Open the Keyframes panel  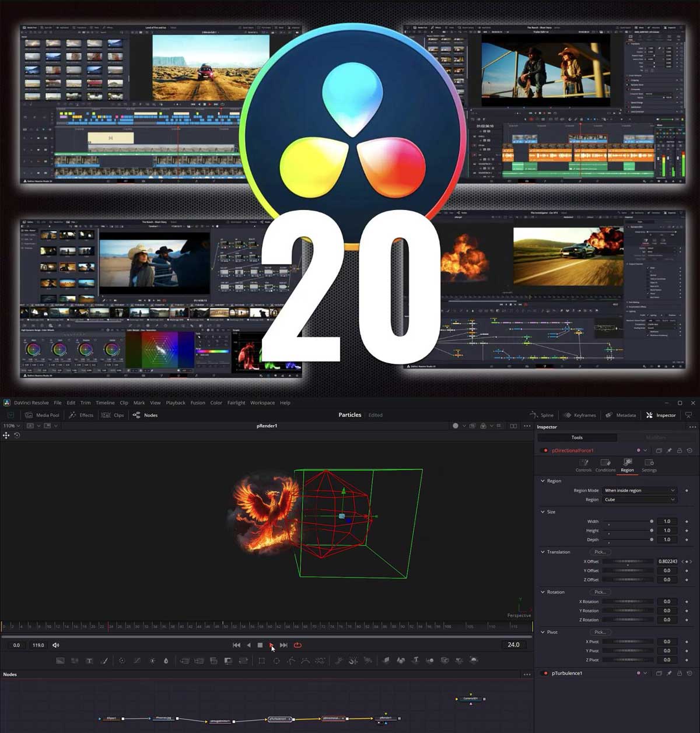579,415
